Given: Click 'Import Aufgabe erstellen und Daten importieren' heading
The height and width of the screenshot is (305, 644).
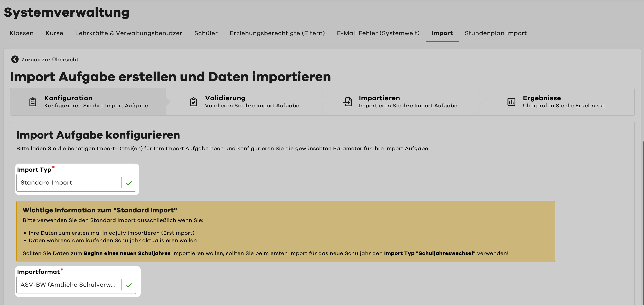Looking at the screenshot, I should click(x=170, y=77).
